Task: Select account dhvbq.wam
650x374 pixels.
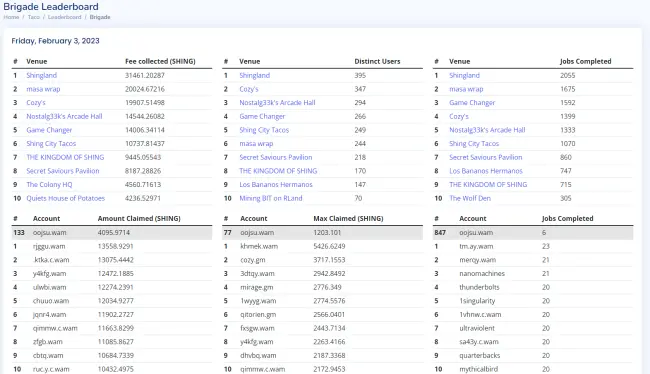Action: tap(258, 356)
